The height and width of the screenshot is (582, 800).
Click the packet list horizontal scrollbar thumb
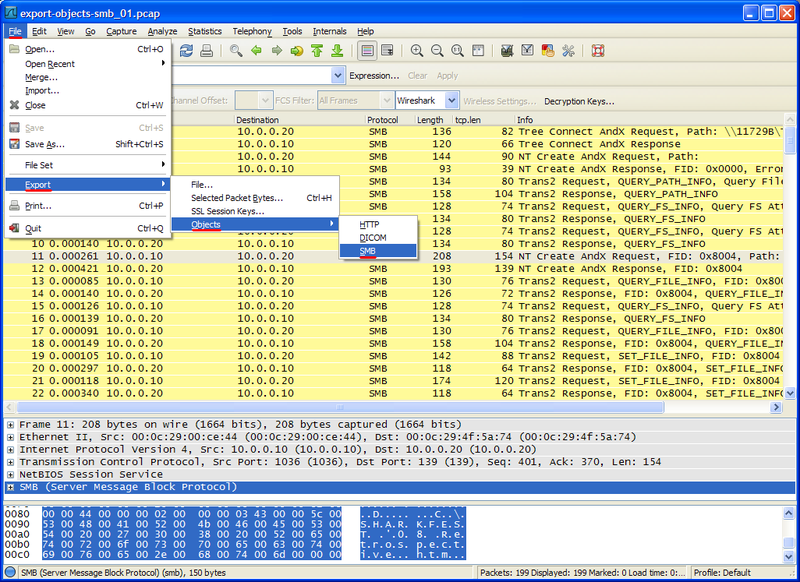tap(340, 407)
